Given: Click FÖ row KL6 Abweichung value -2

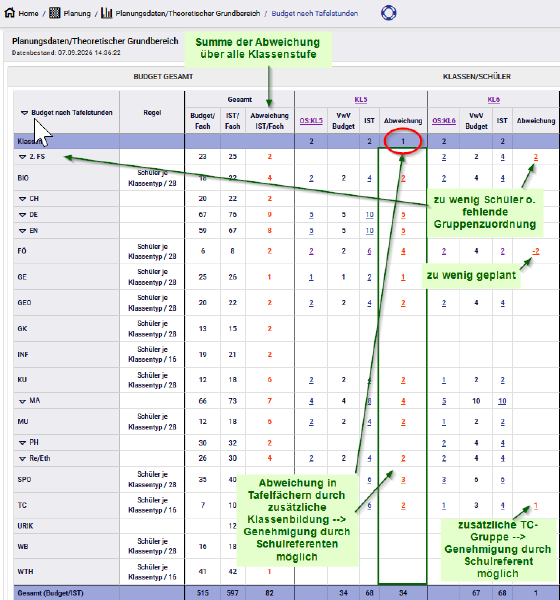Looking at the screenshot, I should pos(536,251).
